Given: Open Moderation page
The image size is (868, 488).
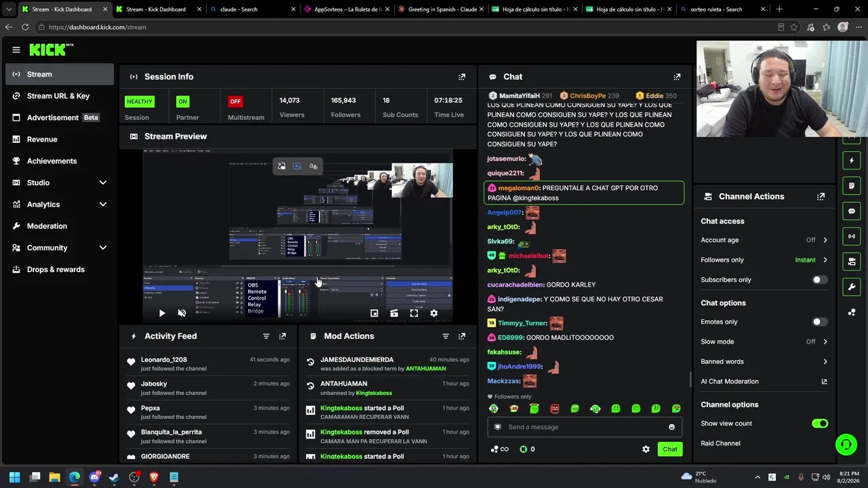Looking at the screenshot, I should click(x=60, y=226).
